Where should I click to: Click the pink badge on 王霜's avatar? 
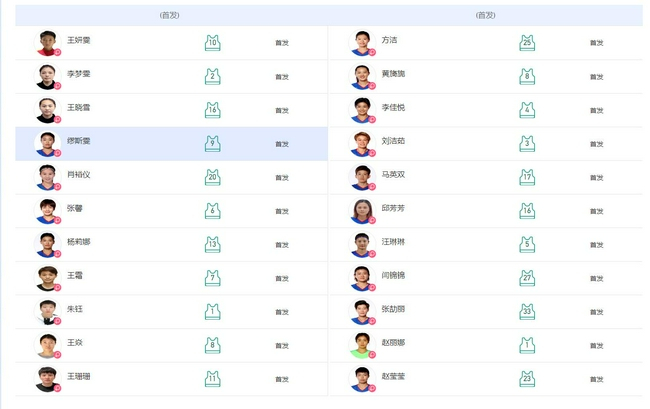point(57,288)
